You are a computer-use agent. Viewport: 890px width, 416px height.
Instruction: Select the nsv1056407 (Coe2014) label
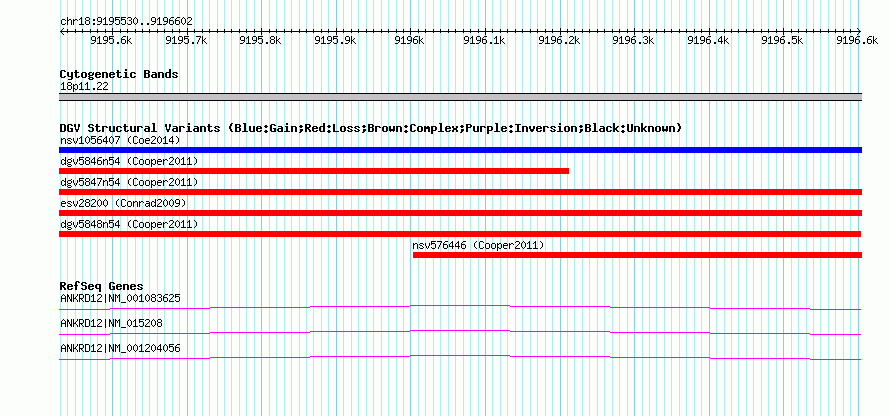pyautogui.click(x=120, y=140)
